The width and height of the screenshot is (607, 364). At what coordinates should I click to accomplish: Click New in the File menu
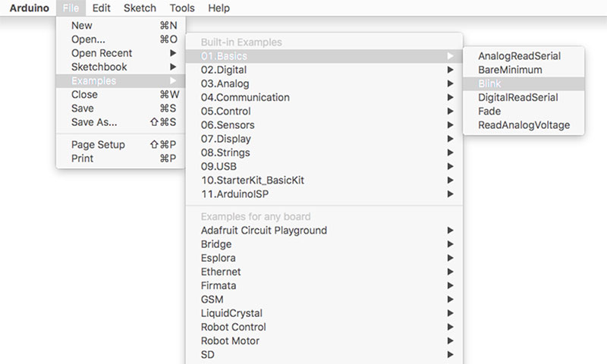coord(82,26)
